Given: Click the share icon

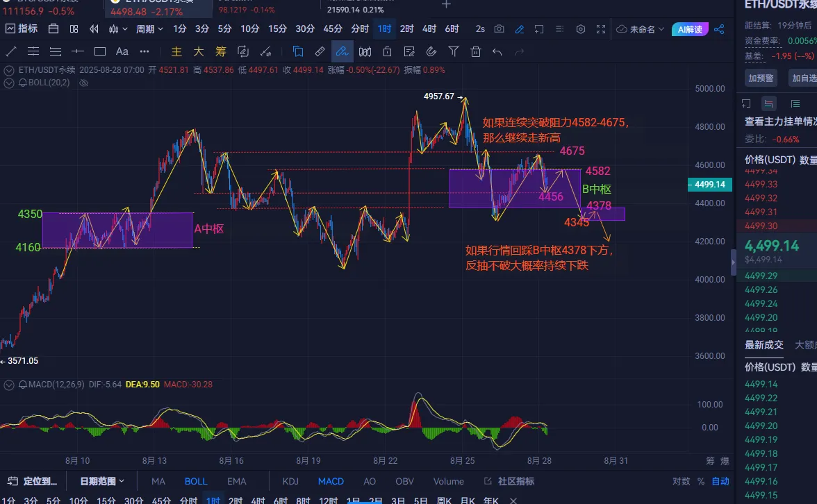Looking at the screenshot, I should tap(719, 29).
